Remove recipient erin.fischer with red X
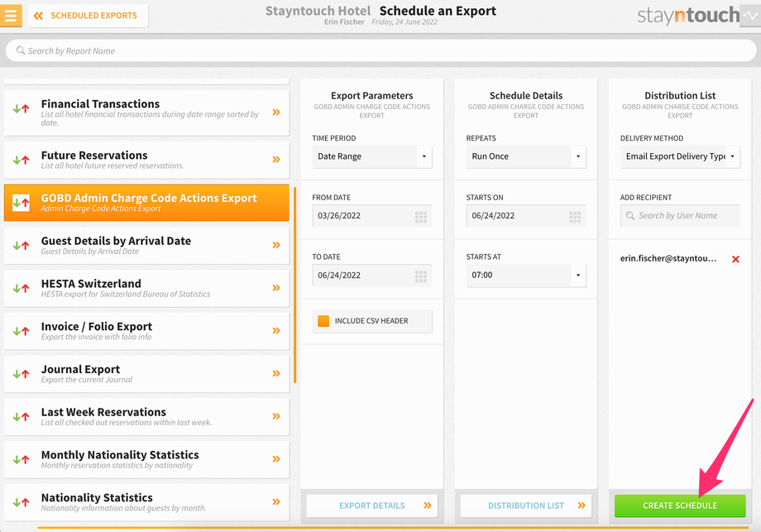Screen dimensions: 761x532 coord(735,259)
